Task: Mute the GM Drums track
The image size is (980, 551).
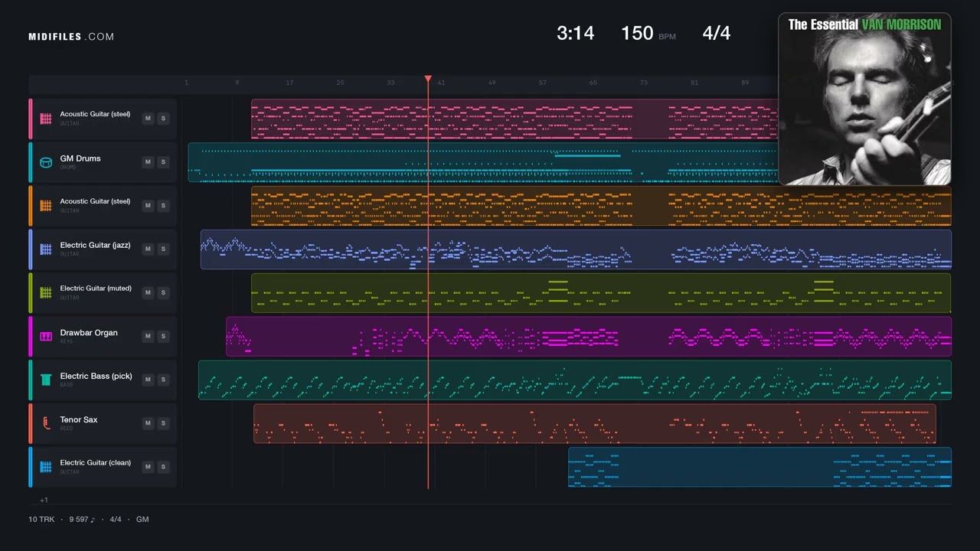Action: point(148,162)
